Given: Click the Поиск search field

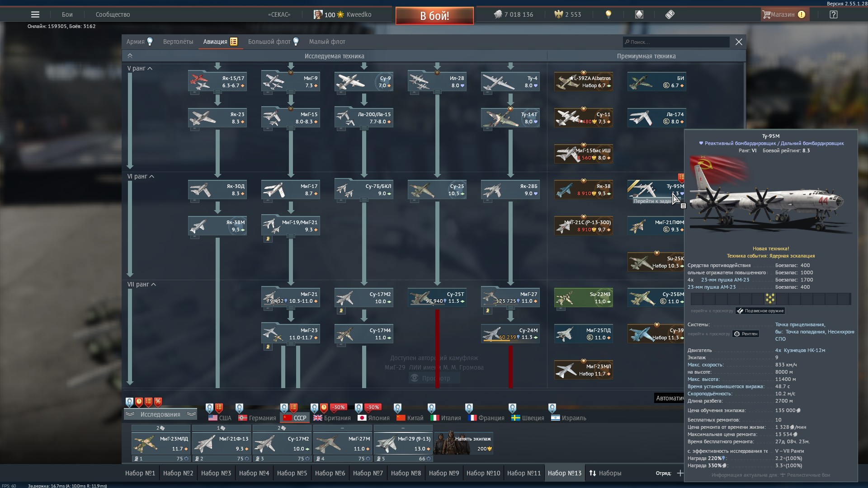Looking at the screenshot, I should (676, 42).
